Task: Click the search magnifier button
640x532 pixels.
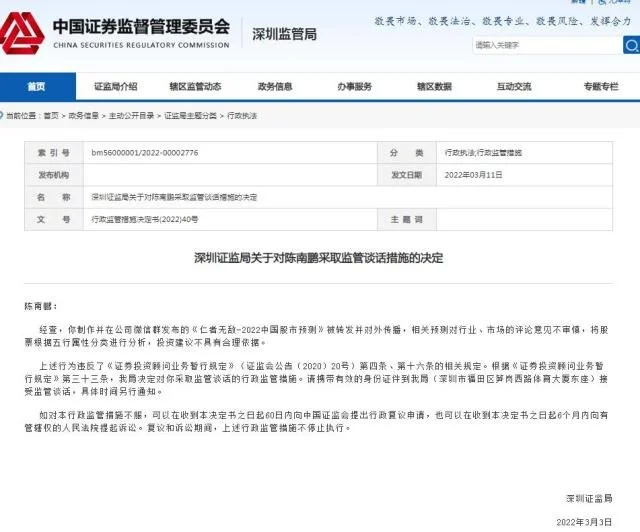Action: pos(630,45)
